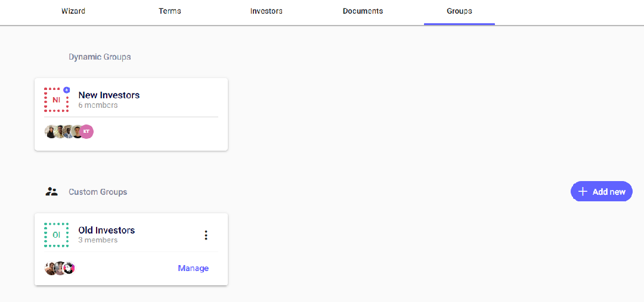
Task: Open the Old Investors three-dot menu
Action: (206, 235)
